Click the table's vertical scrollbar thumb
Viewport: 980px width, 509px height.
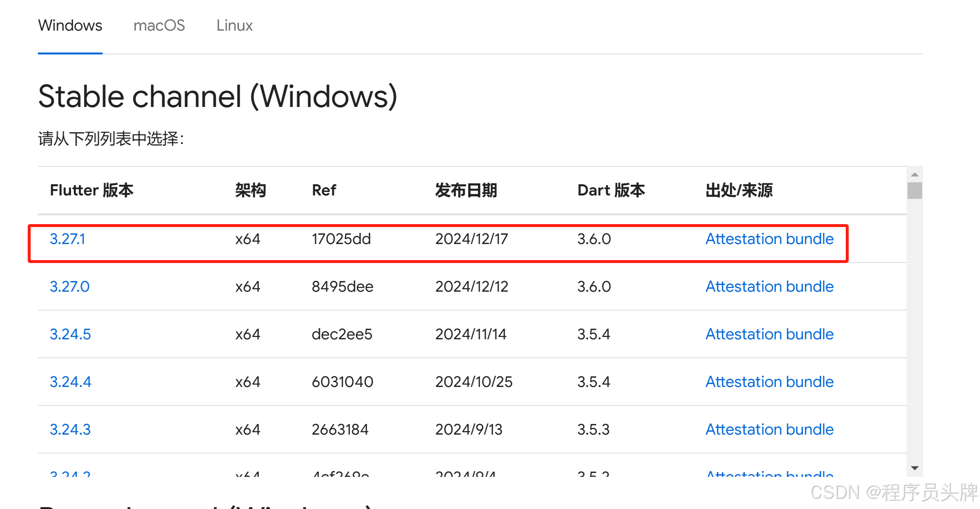pyautogui.click(x=915, y=190)
